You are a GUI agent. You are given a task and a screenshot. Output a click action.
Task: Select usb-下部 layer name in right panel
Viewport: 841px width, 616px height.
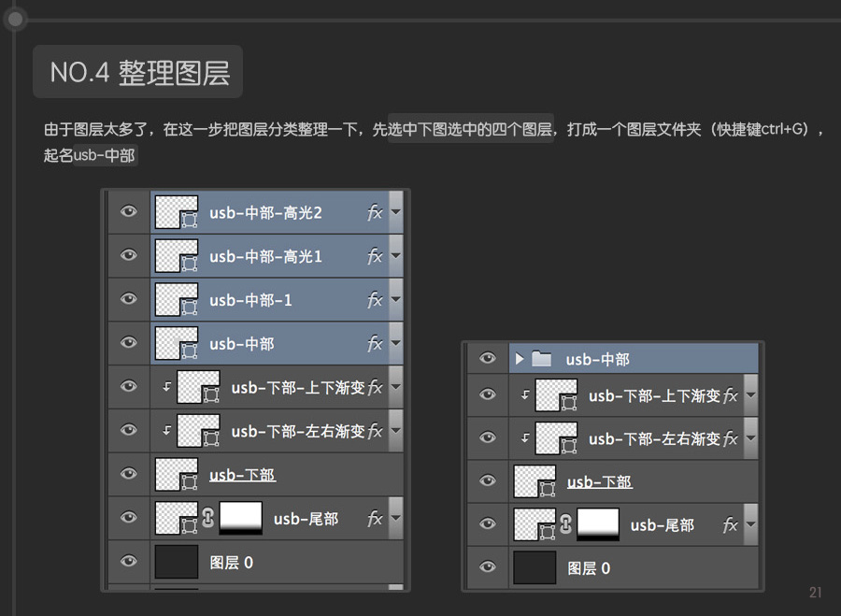coord(600,481)
